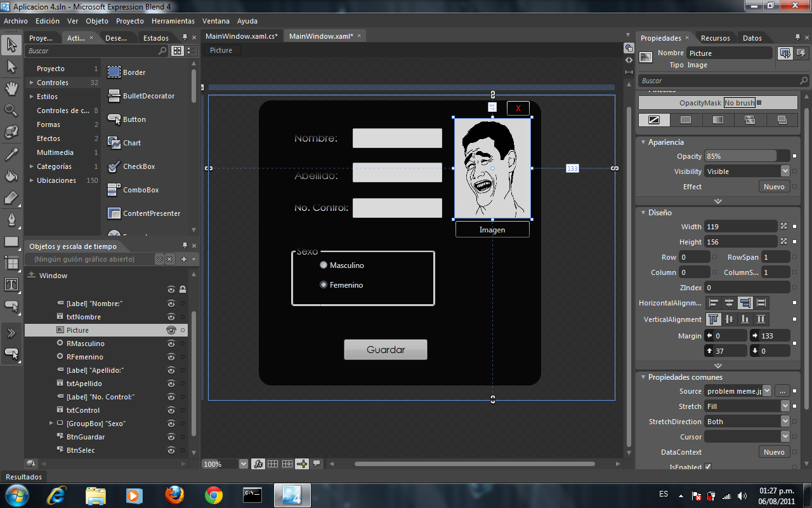Activate the Zoom magnifier tool
The height and width of the screenshot is (508, 812).
tap(11, 110)
